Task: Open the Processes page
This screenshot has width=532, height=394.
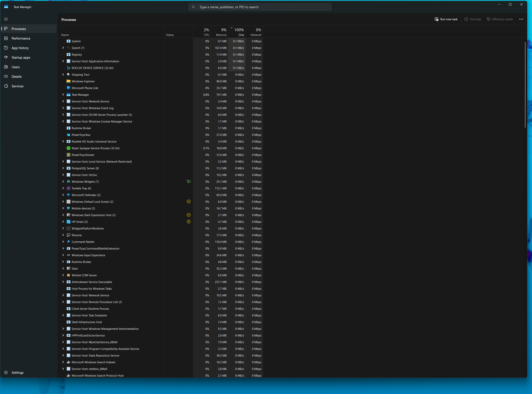Action: click(x=29, y=29)
